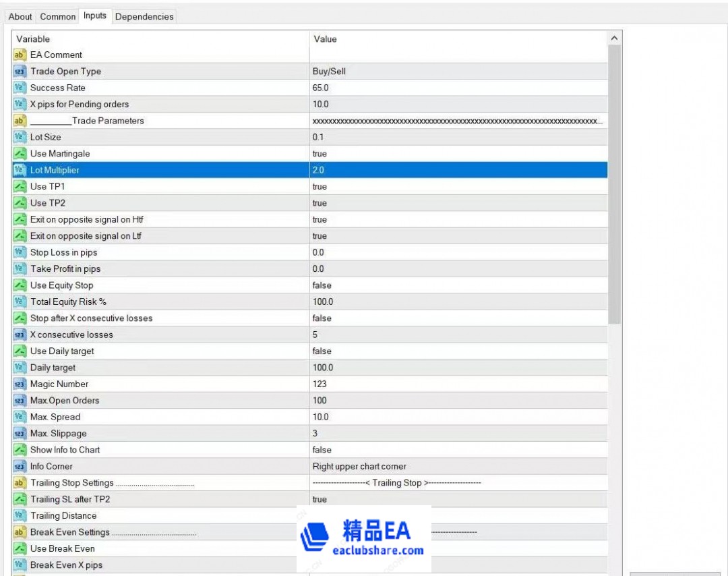Click the integer icon beside Trade Open Type
728x576 pixels.
[20, 71]
